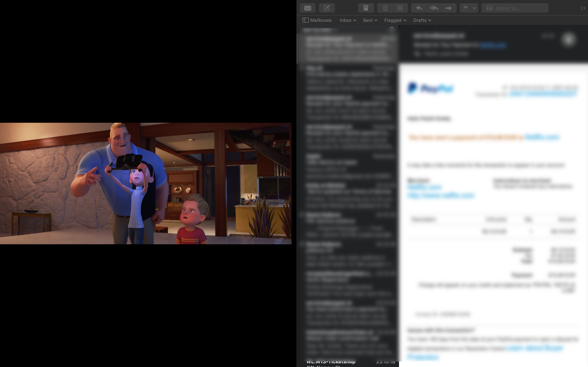Delete the selected email with trash icon
This screenshot has width=588, height=367.
[x=385, y=8]
